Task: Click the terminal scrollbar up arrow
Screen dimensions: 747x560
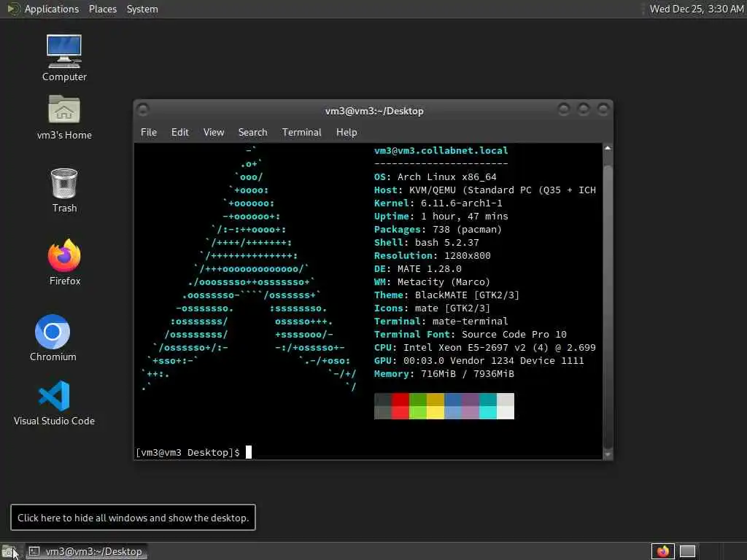Action: [608, 148]
